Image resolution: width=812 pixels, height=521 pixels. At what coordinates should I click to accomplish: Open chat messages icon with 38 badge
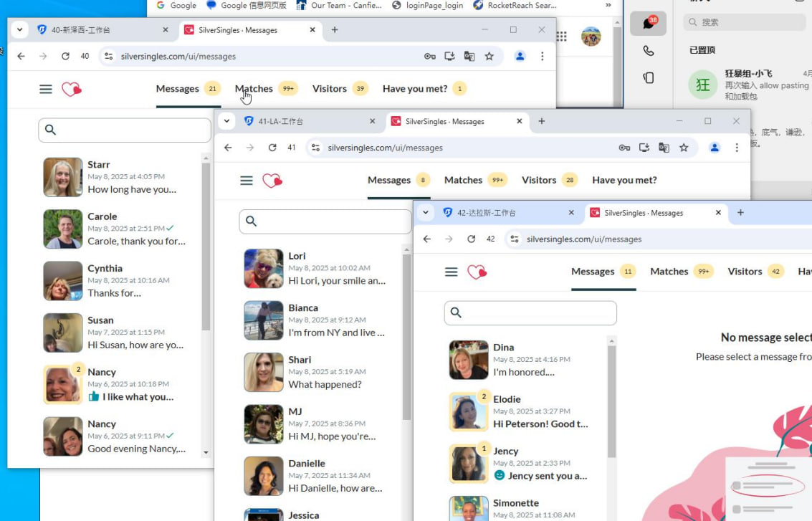pos(648,24)
